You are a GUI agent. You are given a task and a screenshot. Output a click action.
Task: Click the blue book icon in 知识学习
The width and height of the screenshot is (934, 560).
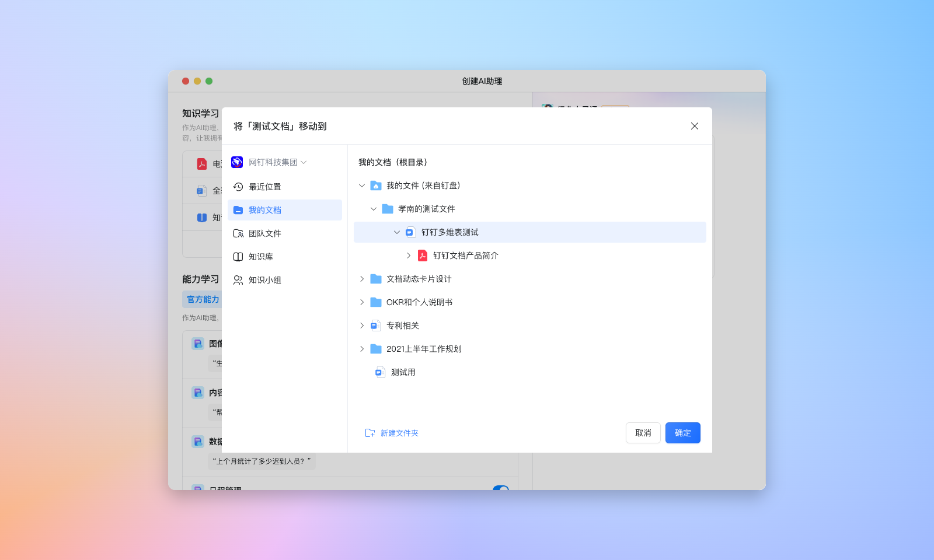(x=202, y=218)
